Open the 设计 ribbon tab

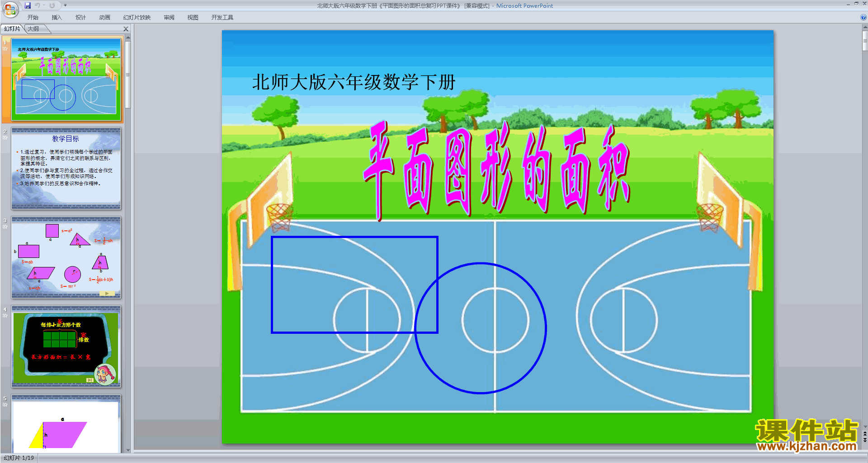(80, 18)
